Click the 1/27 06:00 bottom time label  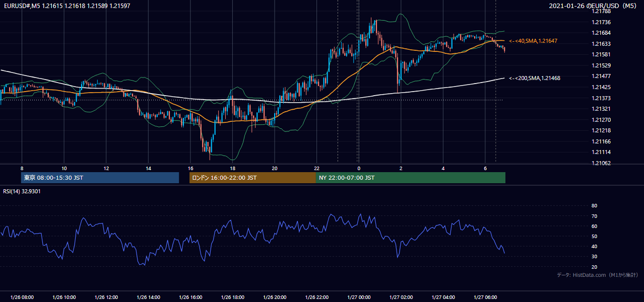click(485, 297)
